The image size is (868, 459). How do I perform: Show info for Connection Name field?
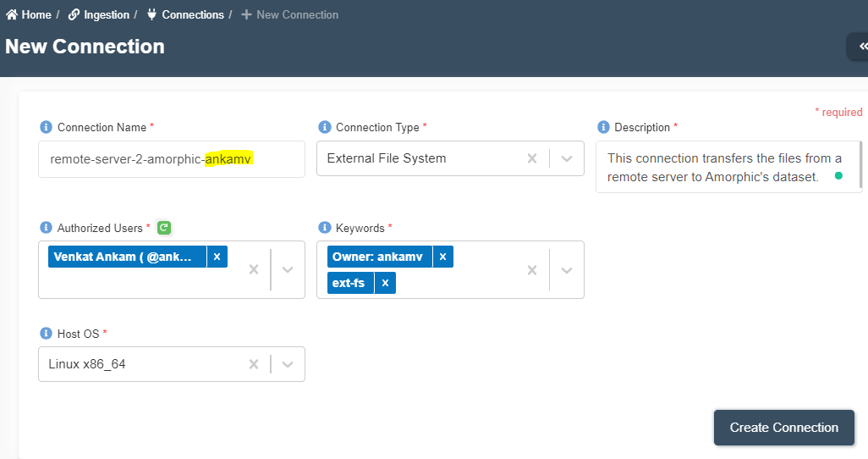point(46,127)
